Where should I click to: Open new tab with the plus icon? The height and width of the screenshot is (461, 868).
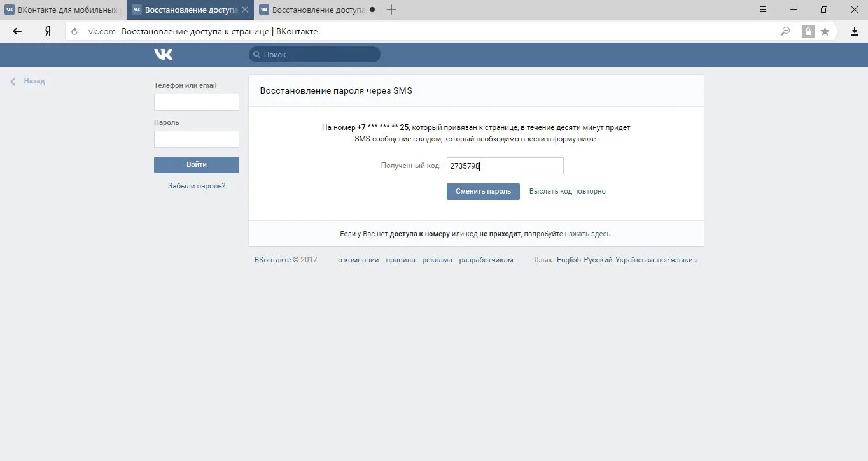pos(391,10)
